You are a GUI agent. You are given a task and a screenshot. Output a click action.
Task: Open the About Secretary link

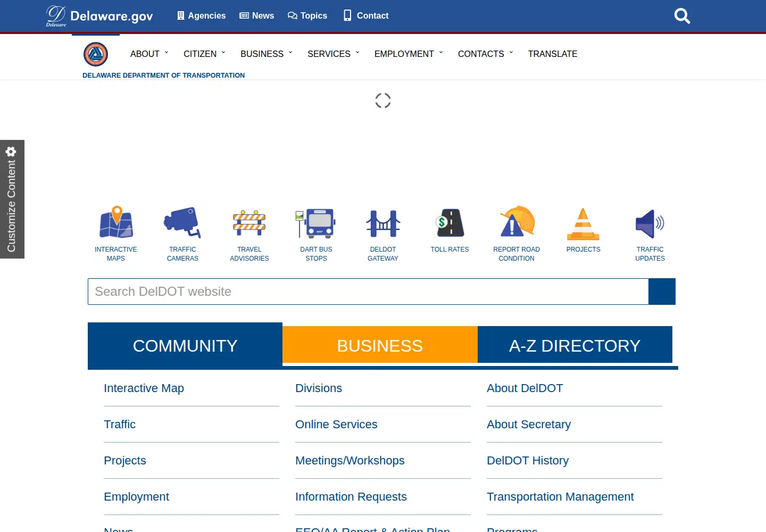click(x=529, y=425)
